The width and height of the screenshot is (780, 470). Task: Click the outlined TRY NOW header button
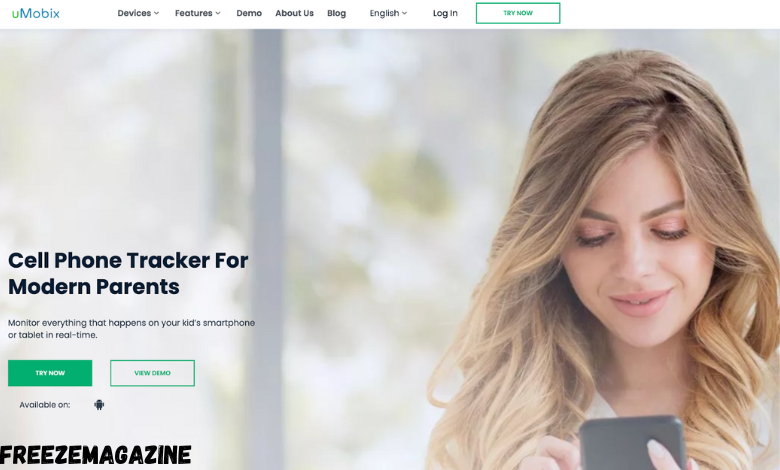coord(518,13)
